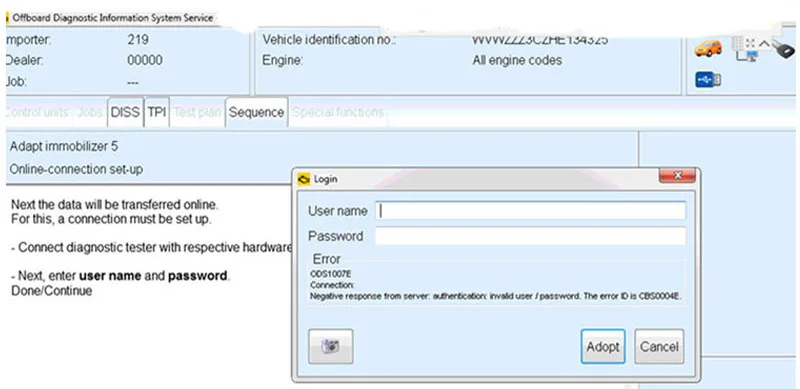Click 'Offboard Diagnostic Information System Service' title
The height and width of the screenshot is (389, 800).
(112, 18)
